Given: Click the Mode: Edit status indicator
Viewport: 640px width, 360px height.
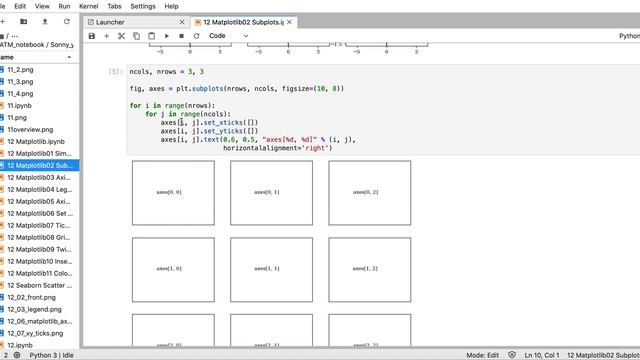Looking at the screenshot, I should point(482,355).
